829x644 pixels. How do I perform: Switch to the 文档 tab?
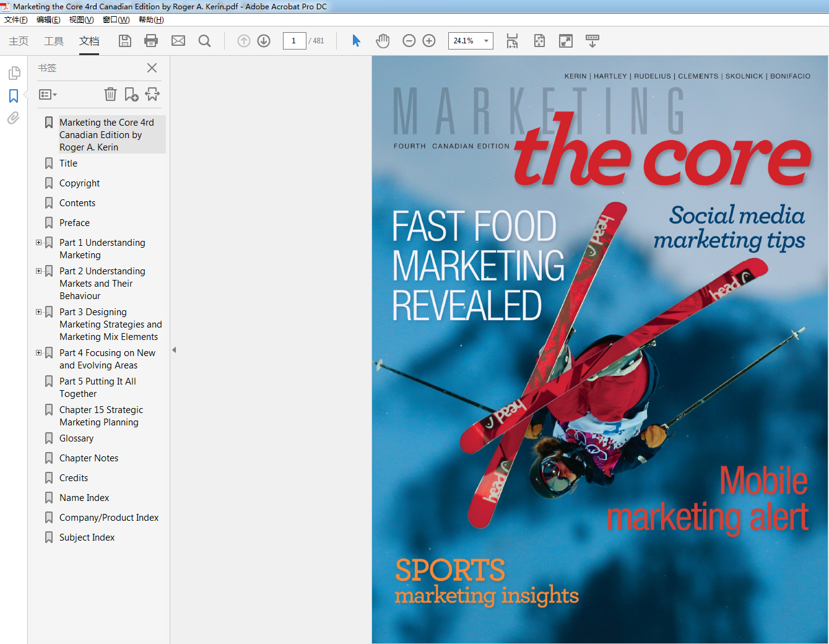pyautogui.click(x=89, y=41)
